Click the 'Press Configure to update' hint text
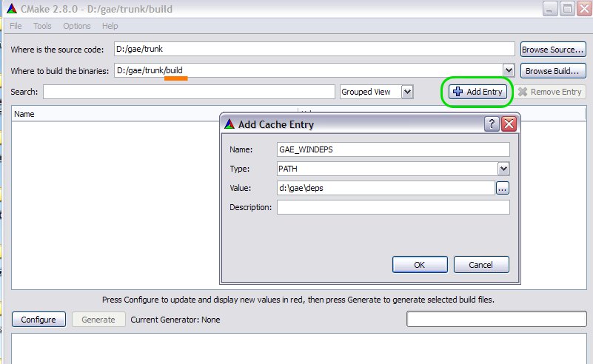This screenshot has height=364, width=593. [x=298, y=300]
